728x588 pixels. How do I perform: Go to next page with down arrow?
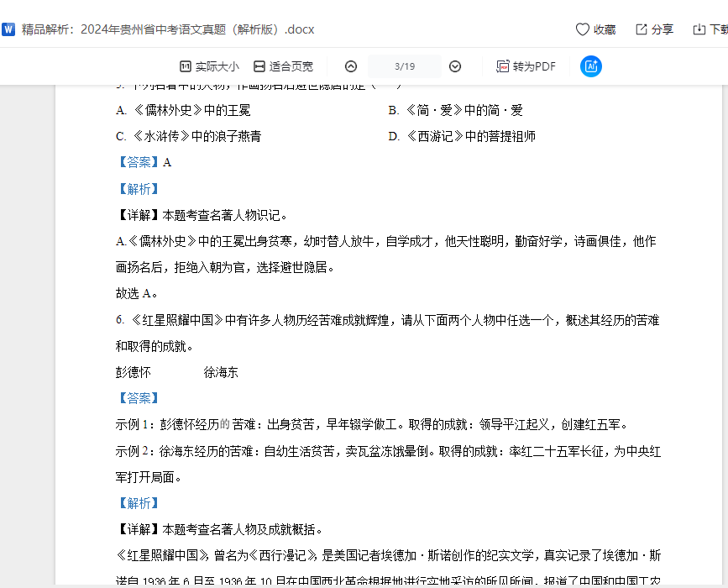click(455, 66)
